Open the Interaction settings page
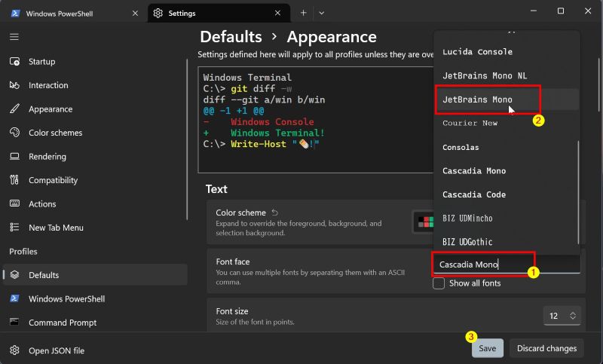 (48, 85)
